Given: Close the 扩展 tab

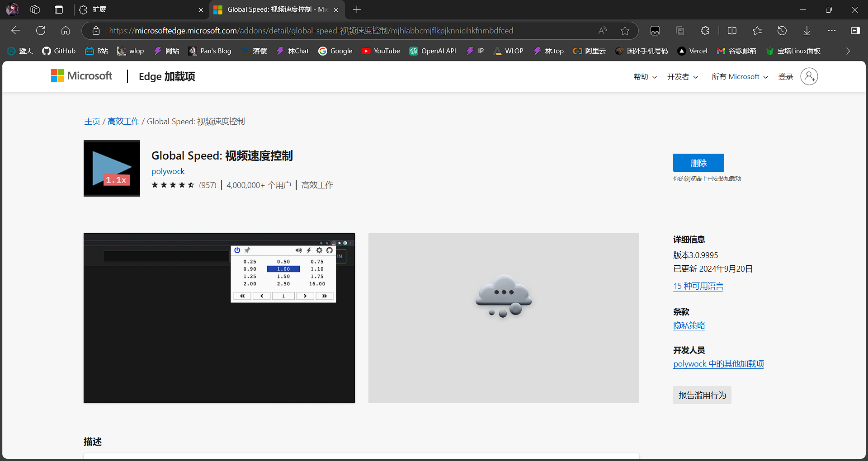Looking at the screenshot, I should click(x=201, y=9).
